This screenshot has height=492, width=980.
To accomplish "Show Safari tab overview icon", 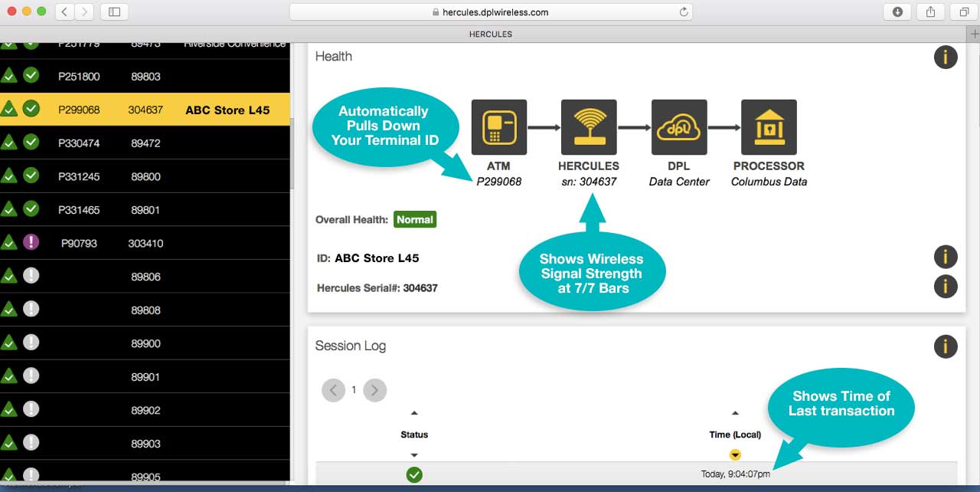I will point(964,11).
